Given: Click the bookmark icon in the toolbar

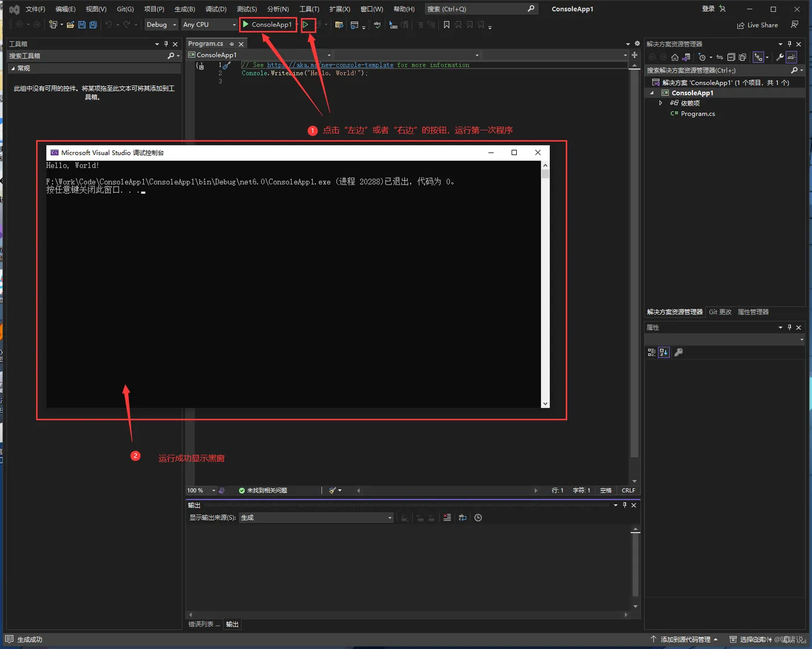Looking at the screenshot, I should [447, 25].
